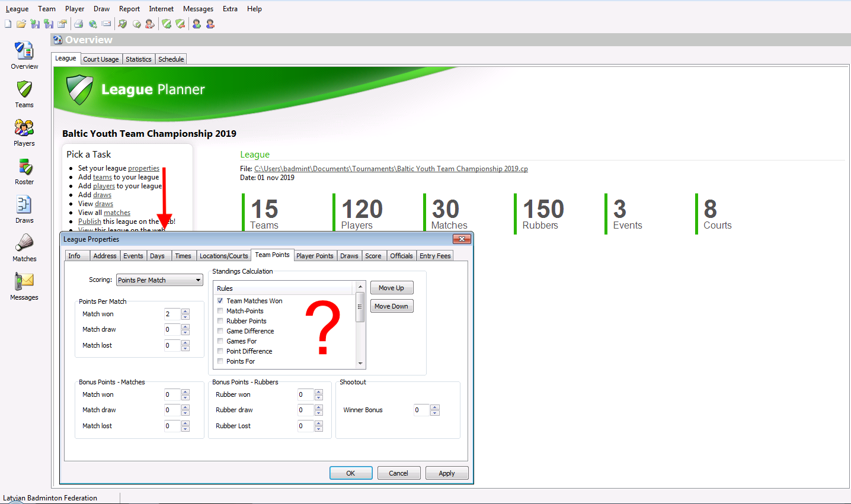Click the Print toolbar icon
The width and height of the screenshot is (851, 504).
78,24
